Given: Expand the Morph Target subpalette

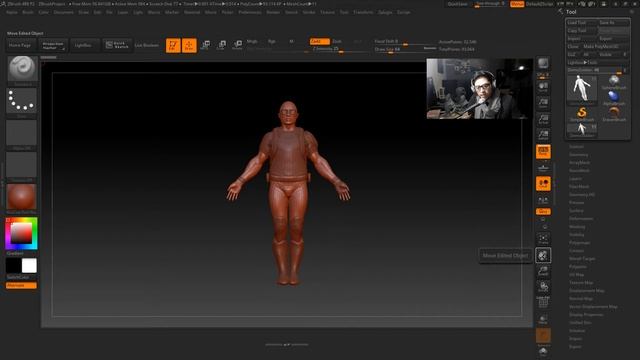Looking at the screenshot, I should (x=582, y=258).
